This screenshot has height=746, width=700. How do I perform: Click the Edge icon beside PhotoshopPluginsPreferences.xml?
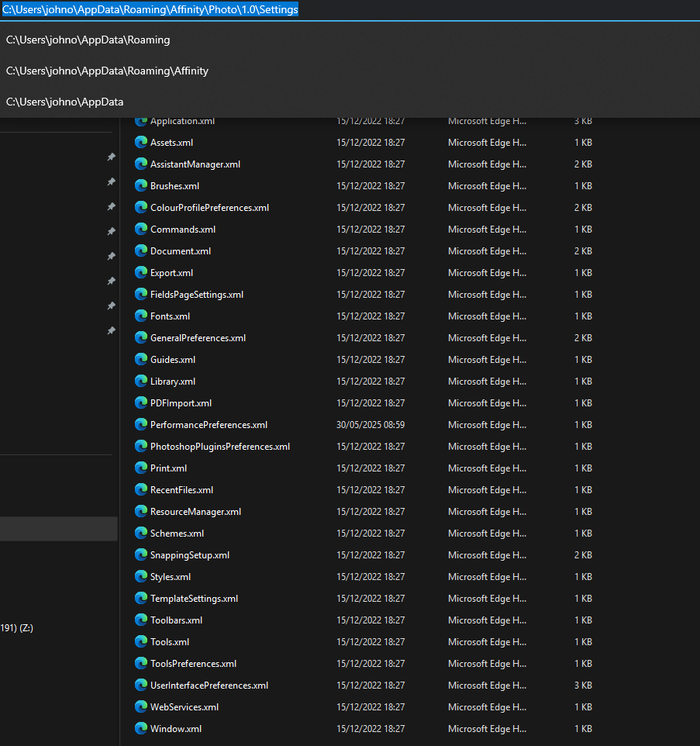click(141, 446)
